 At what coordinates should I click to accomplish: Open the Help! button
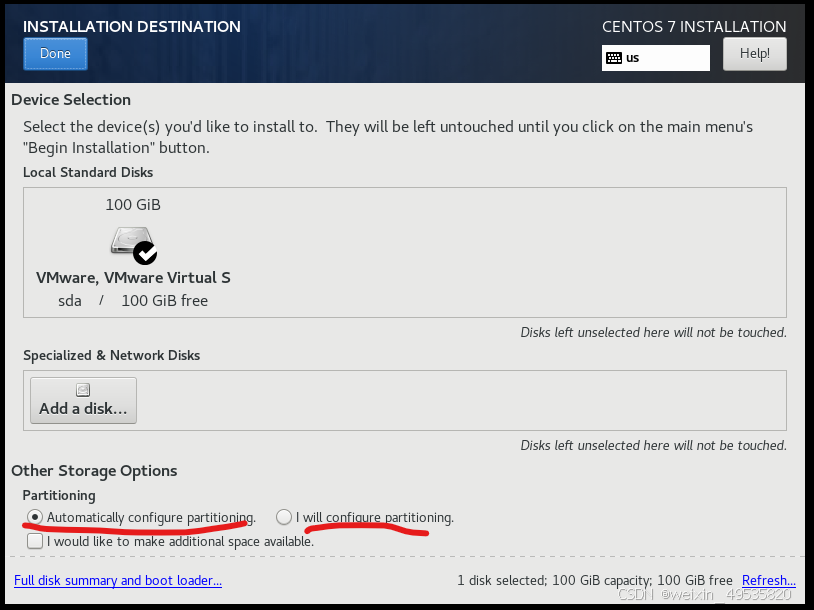point(754,54)
